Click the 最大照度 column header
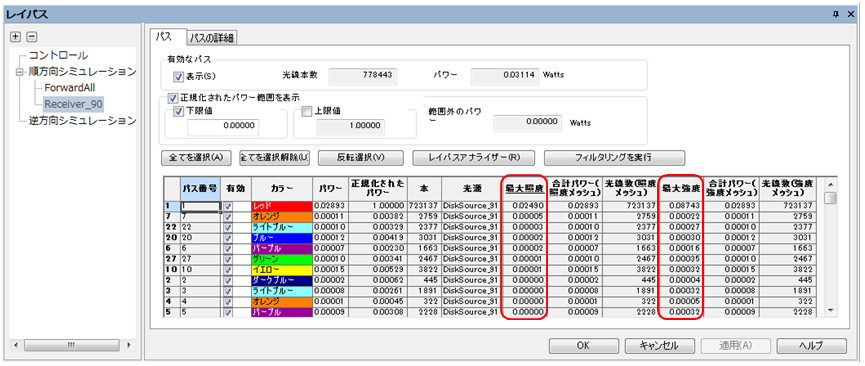The image size is (865, 366). [x=524, y=189]
